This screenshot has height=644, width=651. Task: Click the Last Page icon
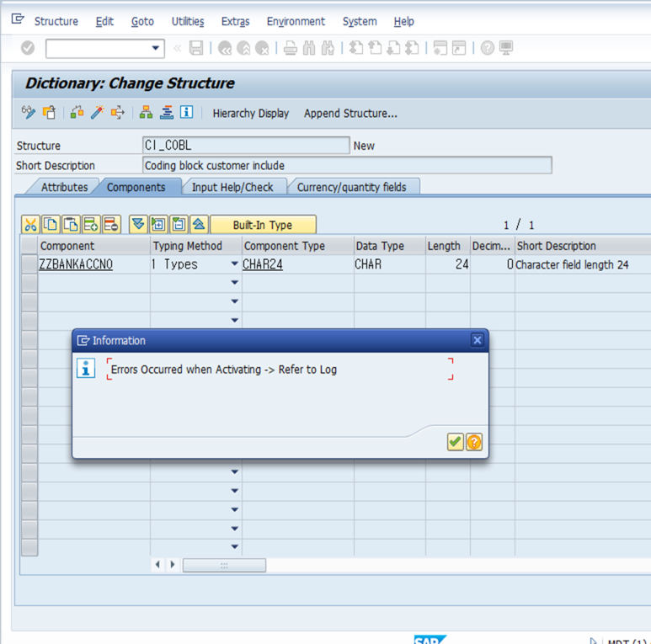[x=412, y=48]
